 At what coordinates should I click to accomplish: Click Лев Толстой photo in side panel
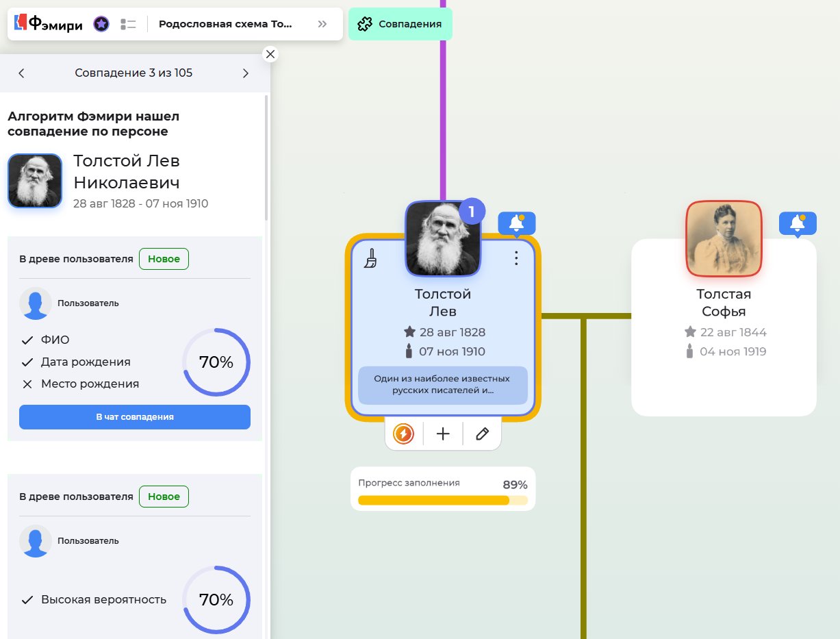(35, 181)
